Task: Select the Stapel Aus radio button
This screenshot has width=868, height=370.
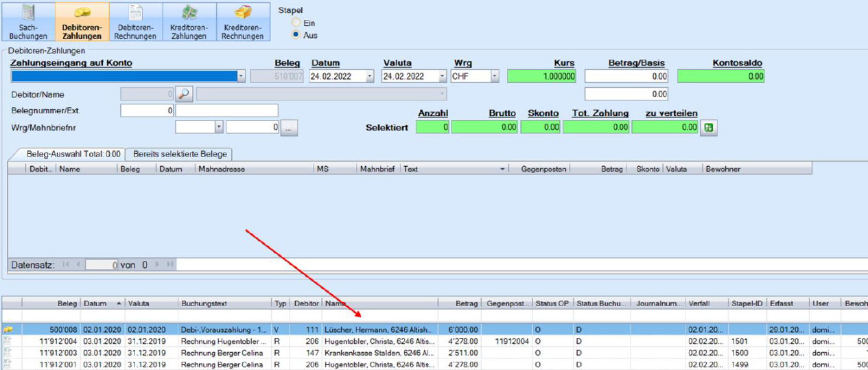Action: pyautogui.click(x=296, y=35)
